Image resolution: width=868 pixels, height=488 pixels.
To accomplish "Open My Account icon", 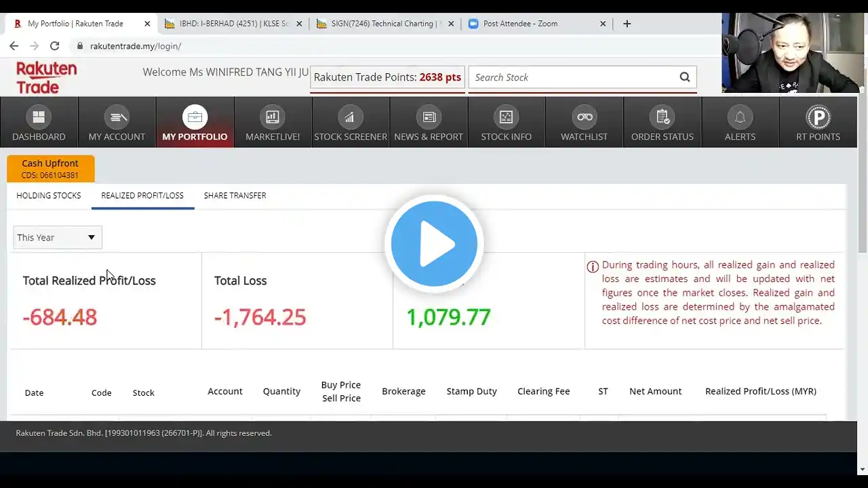I will tap(117, 117).
